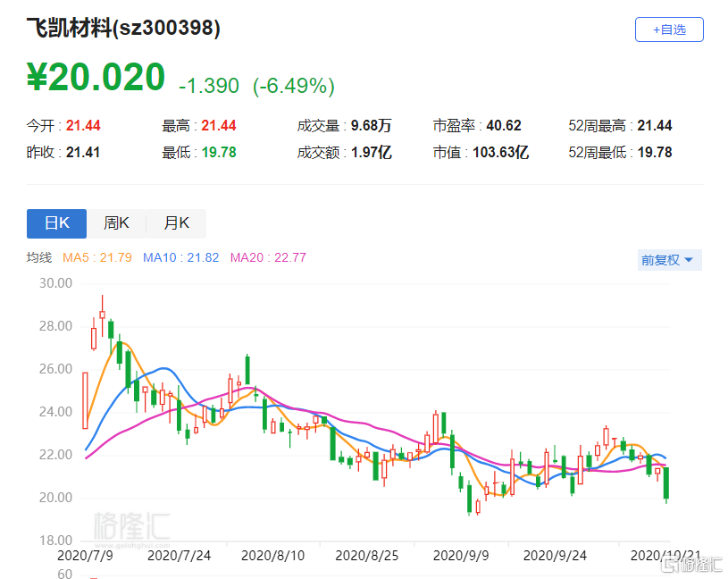Screen dimensions: 728x579
Task: Click the 2020/8/10 date axis label
Action: [273, 556]
